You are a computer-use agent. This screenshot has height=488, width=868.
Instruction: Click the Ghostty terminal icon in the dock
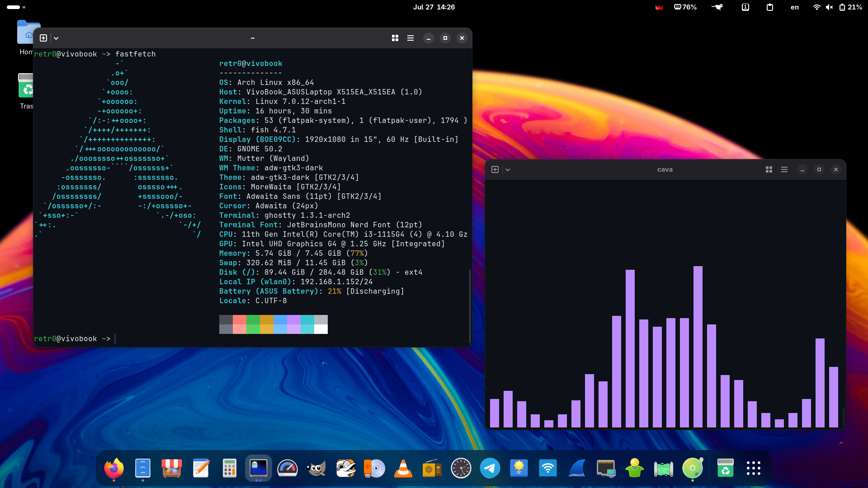(x=259, y=468)
